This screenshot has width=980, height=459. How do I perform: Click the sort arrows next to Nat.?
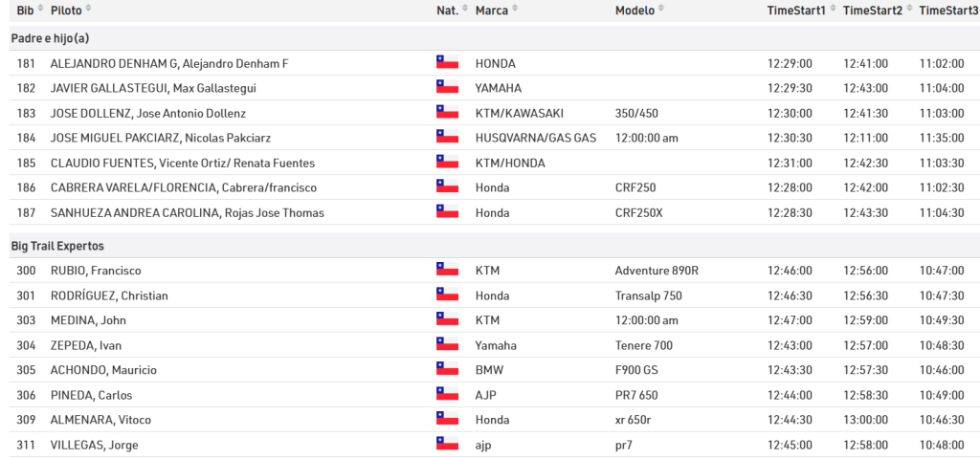click(465, 10)
